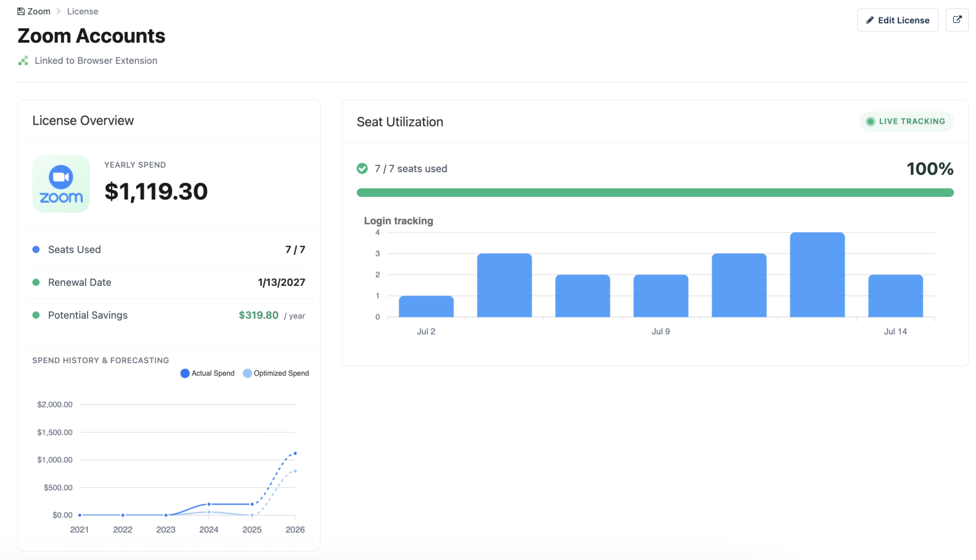Click the 2026 actual spend data point
Viewport: 976px width, 560px height.
point(295,453)
